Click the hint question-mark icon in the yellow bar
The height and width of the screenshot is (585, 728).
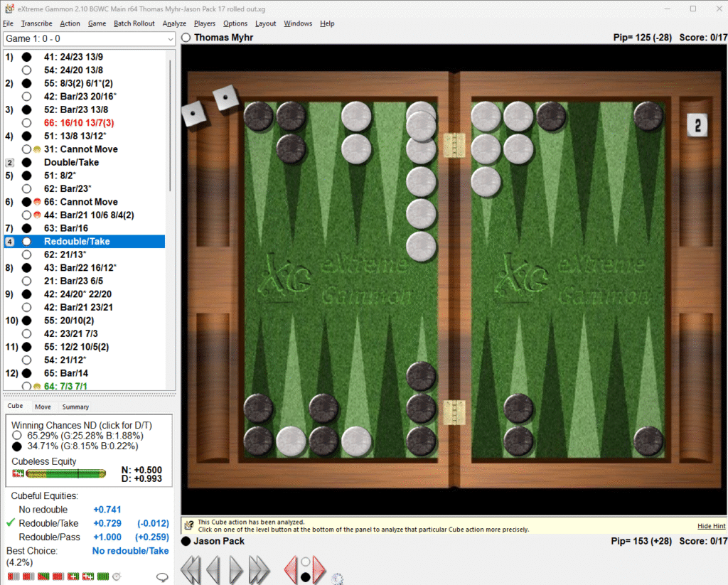189,525
